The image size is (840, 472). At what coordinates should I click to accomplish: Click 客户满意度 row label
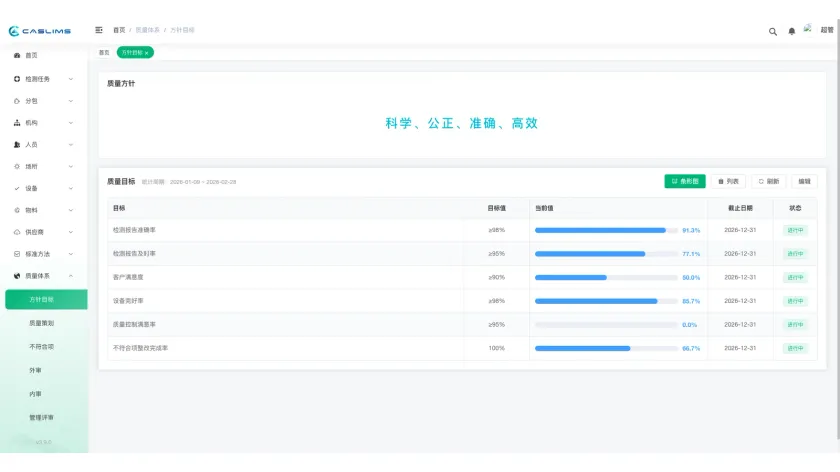[x=128, y=277]
